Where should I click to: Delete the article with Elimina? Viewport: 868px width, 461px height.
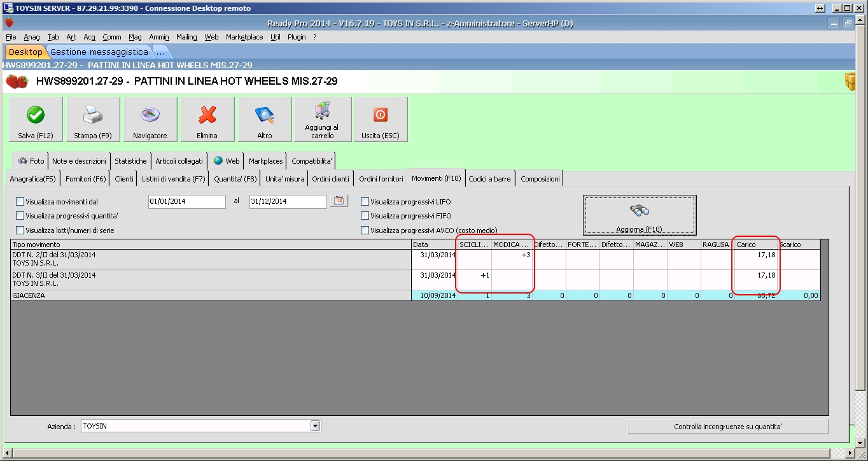click(207, 120)
